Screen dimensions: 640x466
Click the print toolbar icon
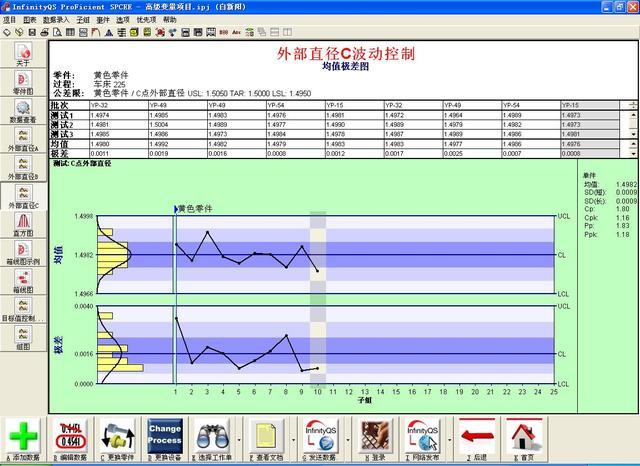coord(44,32)
